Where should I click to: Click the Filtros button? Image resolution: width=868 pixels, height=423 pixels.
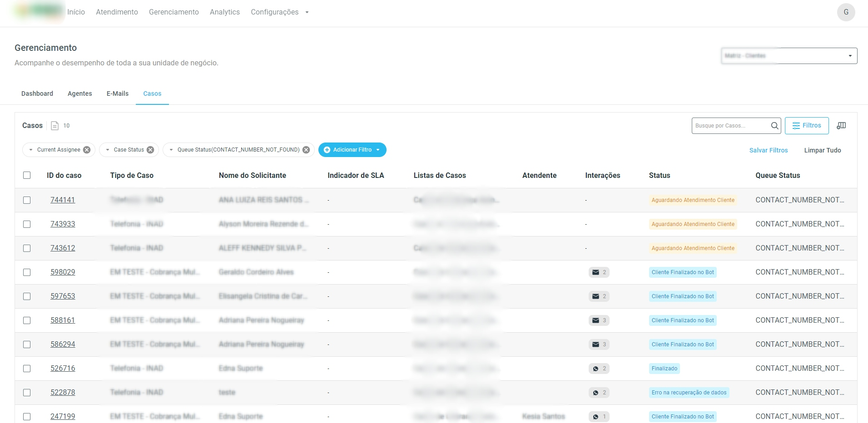click(806, 126)
